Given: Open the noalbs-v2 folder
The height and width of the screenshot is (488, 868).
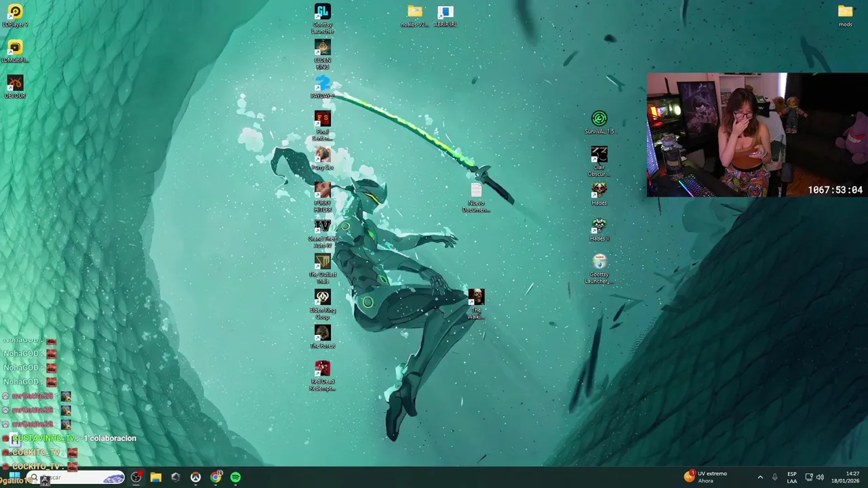Looking at the screenshot, I should [415, 16].
